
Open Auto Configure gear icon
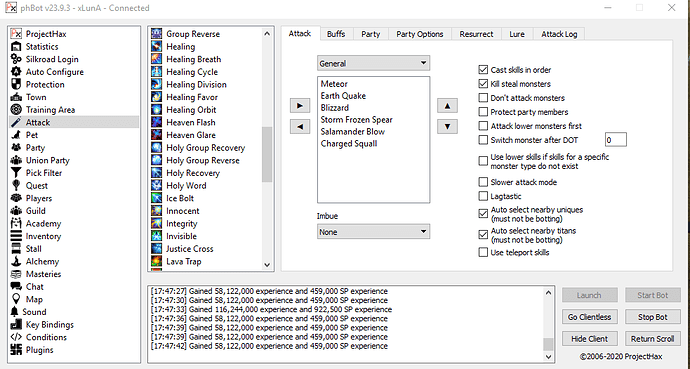tap(16, 72)
